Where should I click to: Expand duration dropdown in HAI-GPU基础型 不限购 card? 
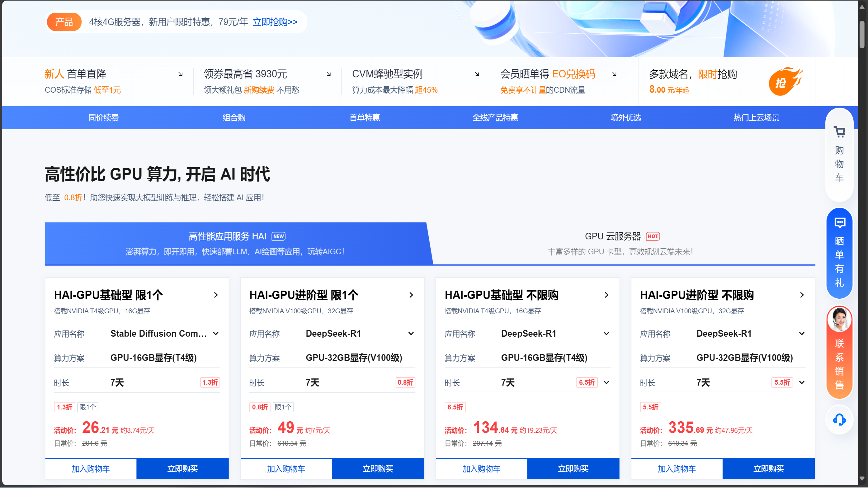606,382
